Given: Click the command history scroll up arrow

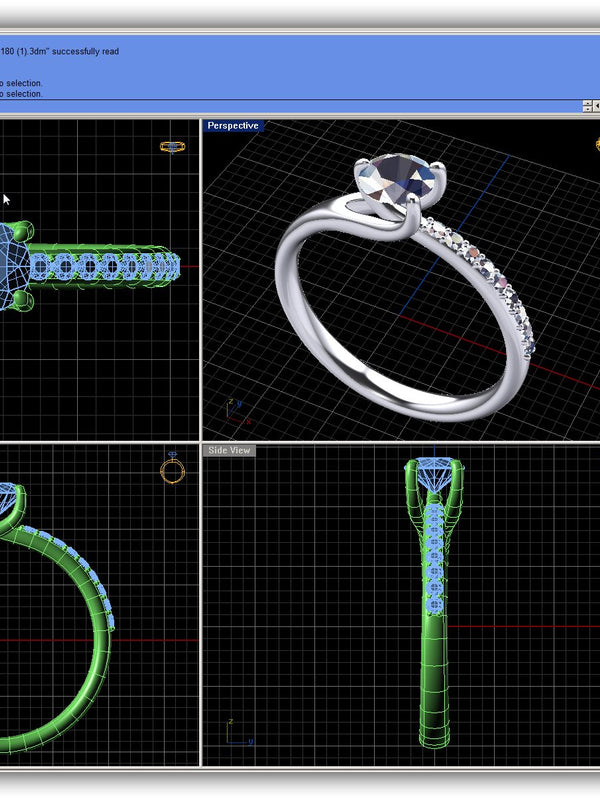Looking at the screenshot, I should pos(588,106).
